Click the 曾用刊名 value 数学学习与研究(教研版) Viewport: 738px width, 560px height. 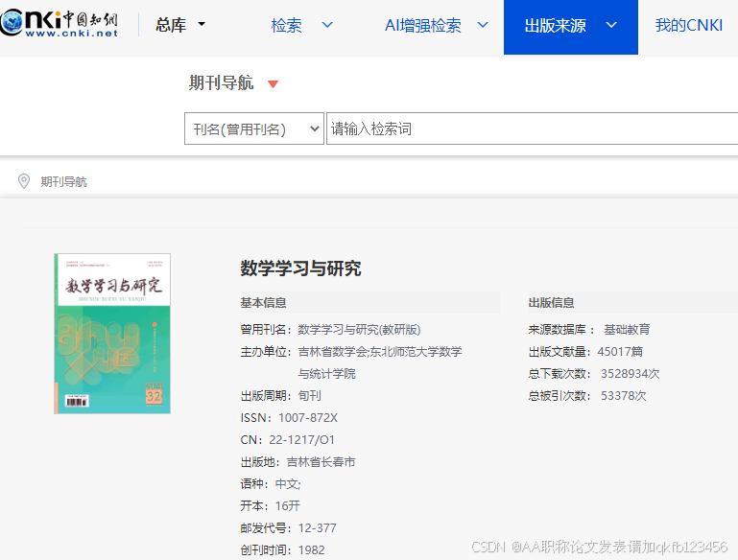point(359,329)
